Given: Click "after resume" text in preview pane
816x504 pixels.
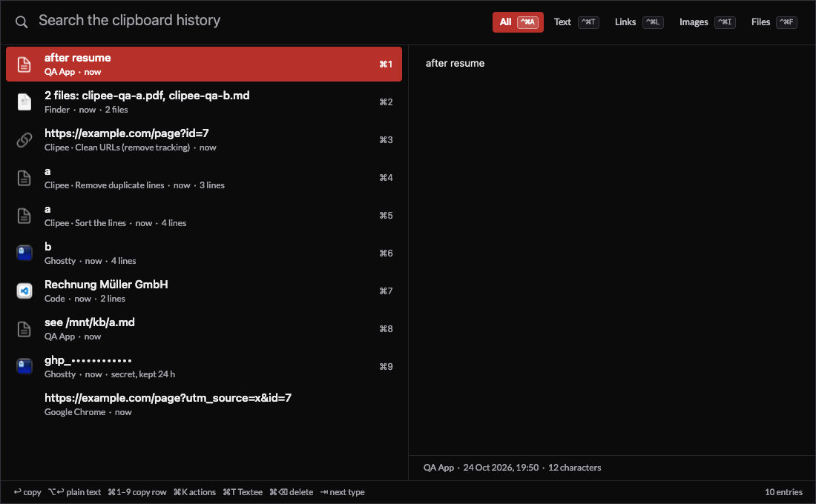Looking at the screenshot, I should click(455, 64).
